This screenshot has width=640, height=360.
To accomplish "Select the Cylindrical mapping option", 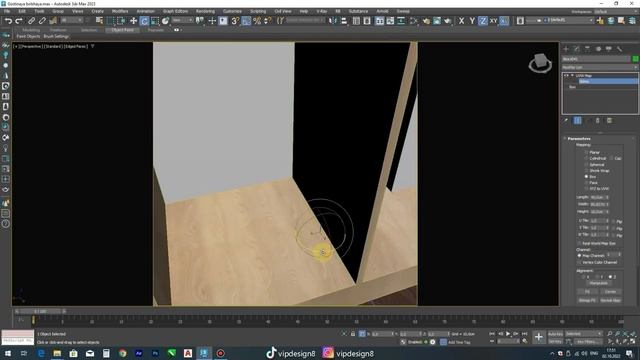I will 596,158.
